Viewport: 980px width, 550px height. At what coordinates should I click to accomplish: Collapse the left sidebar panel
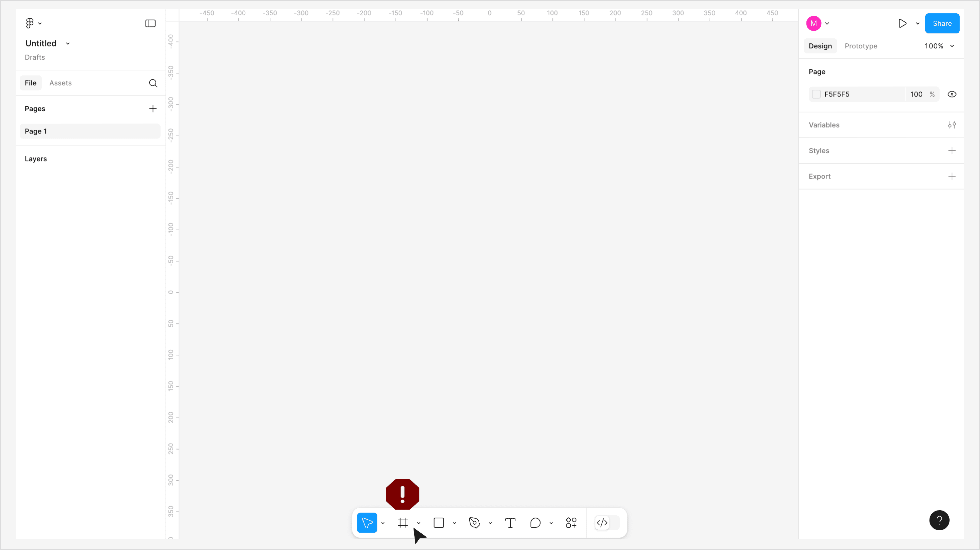(150, 24)
